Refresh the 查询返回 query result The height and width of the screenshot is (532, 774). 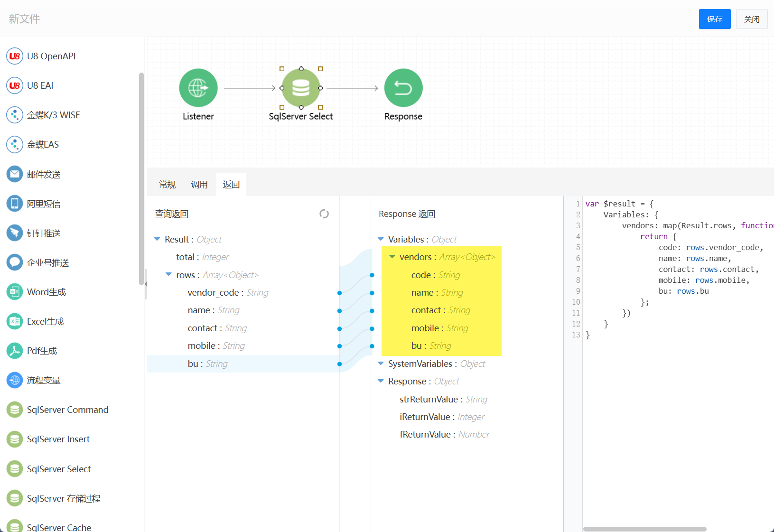point(324,214)
